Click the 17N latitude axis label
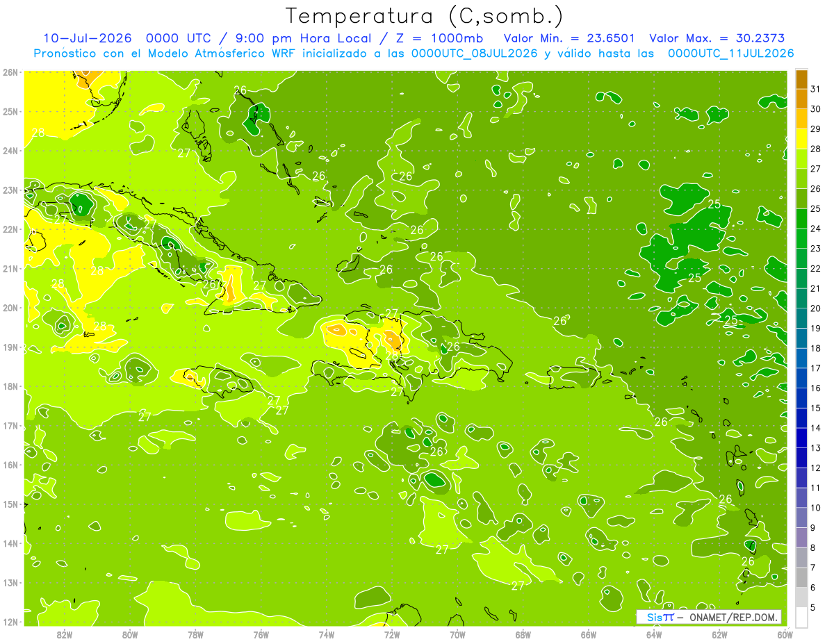The height and width of the screenshot is (644, 834). click(10, 425)
